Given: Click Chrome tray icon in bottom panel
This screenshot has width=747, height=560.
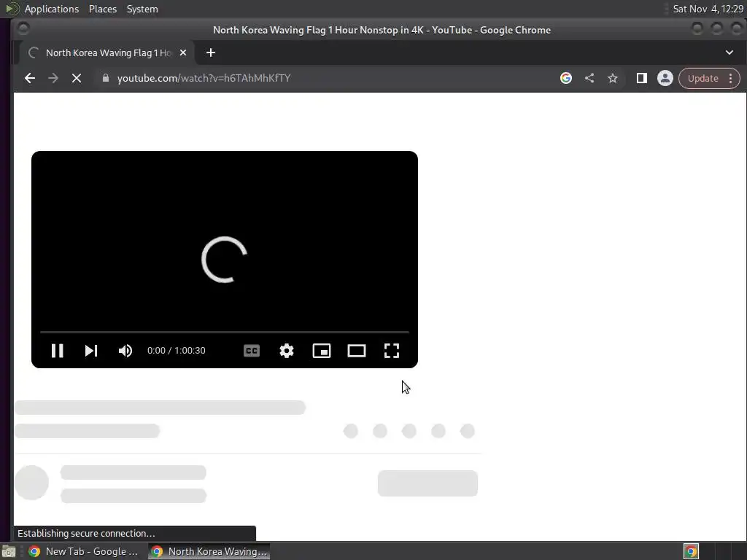Looking at the screenshot, I should [x=691, y=551].
